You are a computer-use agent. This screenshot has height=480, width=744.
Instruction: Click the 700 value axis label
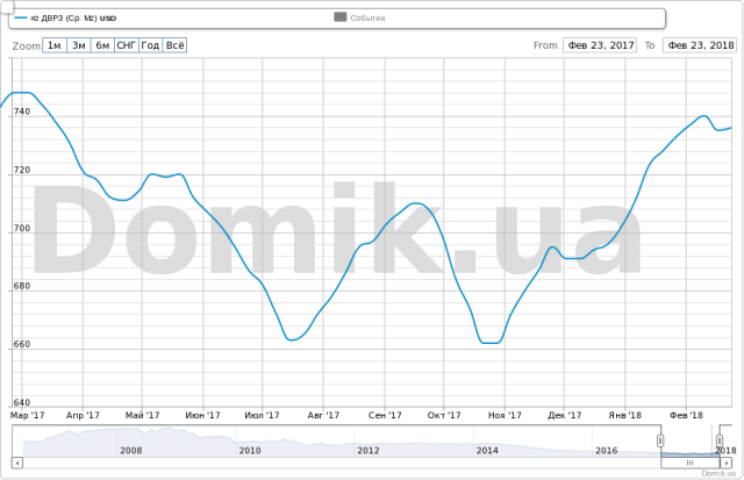click(x=22, y=228)
